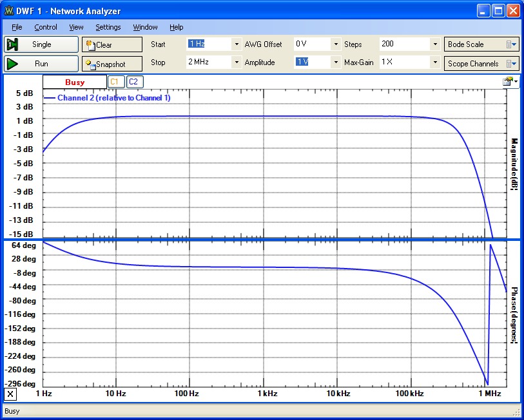Open the Amplitude dropdown arrow
Screen dimensions: 524x420
click(335, 62)
